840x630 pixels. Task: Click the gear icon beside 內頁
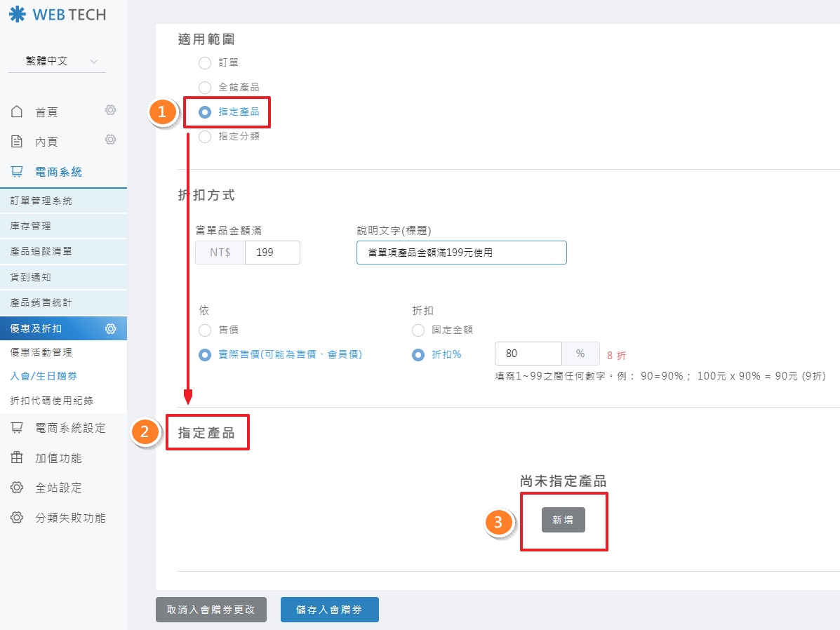(x=110, y=140)
